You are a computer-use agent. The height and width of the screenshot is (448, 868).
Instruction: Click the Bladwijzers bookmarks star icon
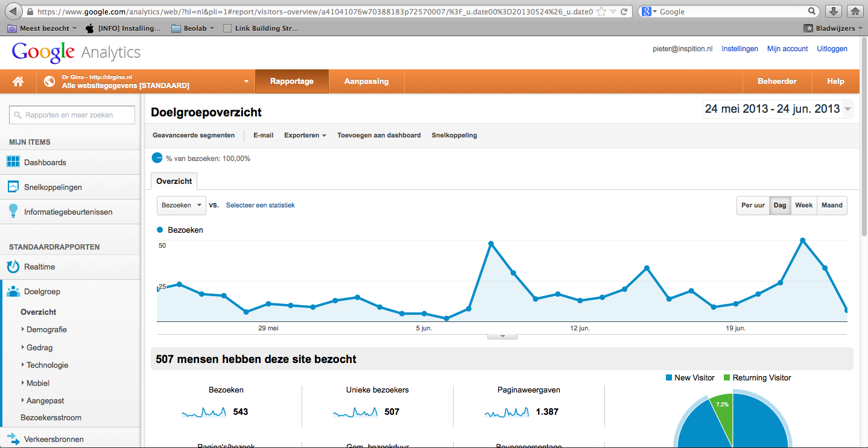pos(808,28)
